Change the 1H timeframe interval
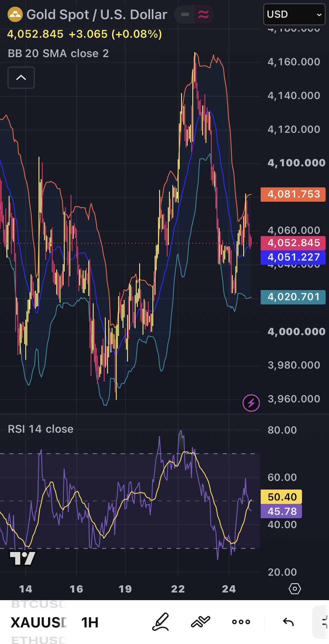The width and height of the screenshot is (329, 644). [90, 622]
